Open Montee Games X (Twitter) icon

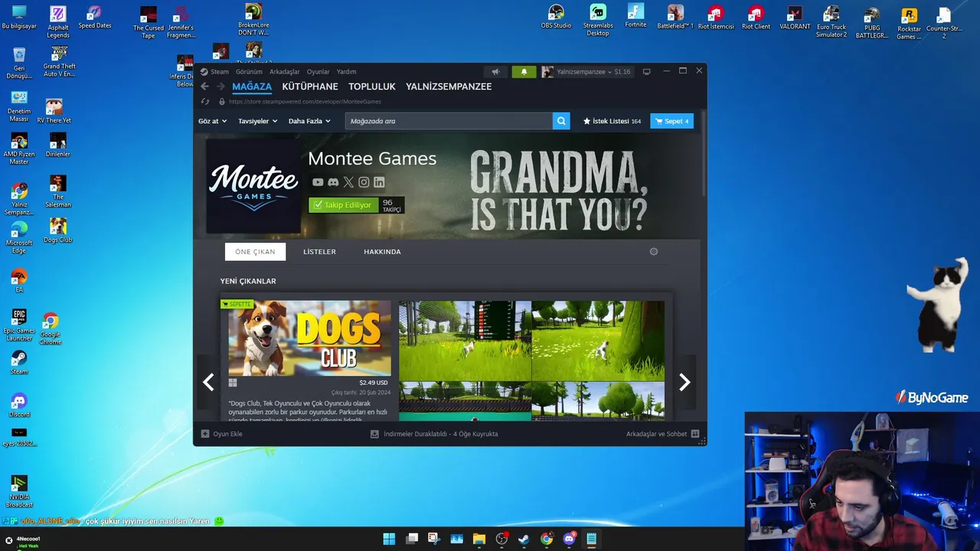[x=348, y=182]
